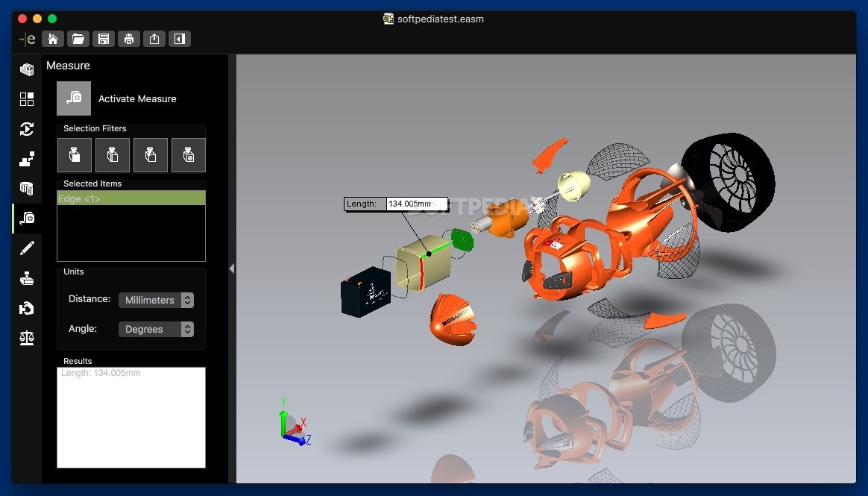
Task: Select the Animate/Reset tool in sidebar
Action: click(27, 128)
